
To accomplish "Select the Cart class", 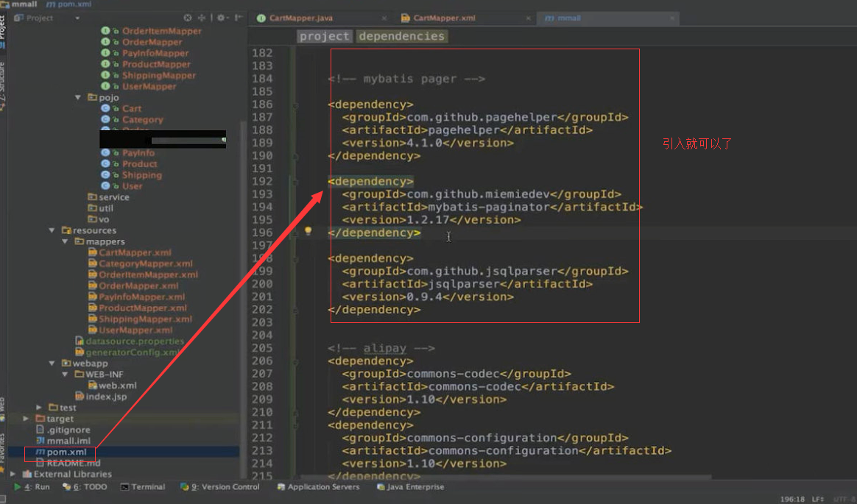I will 132,109.
